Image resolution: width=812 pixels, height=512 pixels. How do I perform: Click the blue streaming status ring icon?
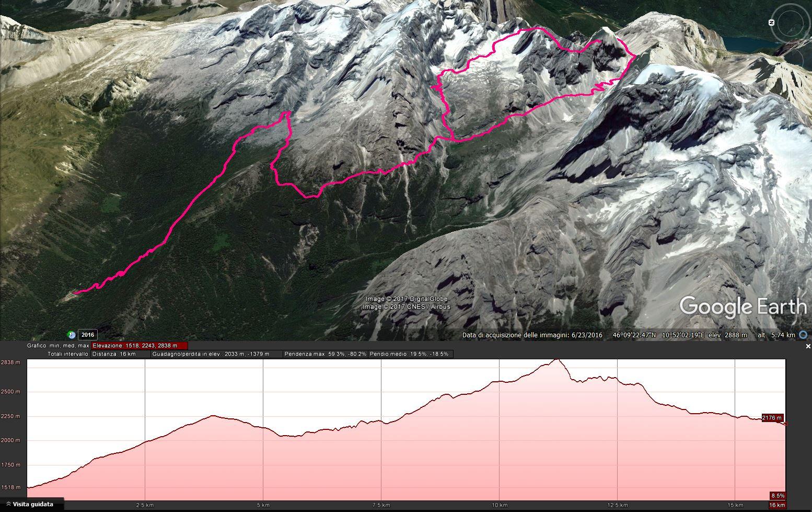(803, 335)
